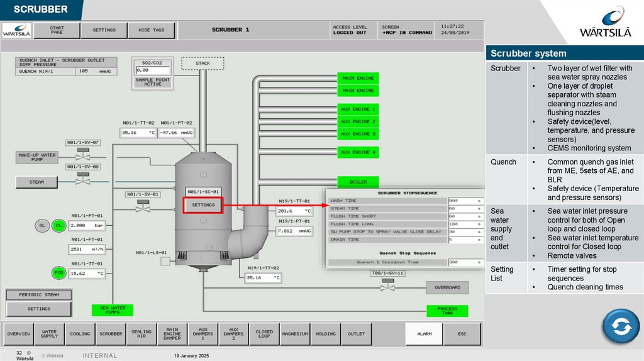Click N01/1-FT-01 flow value 2531

coord(87,249)
